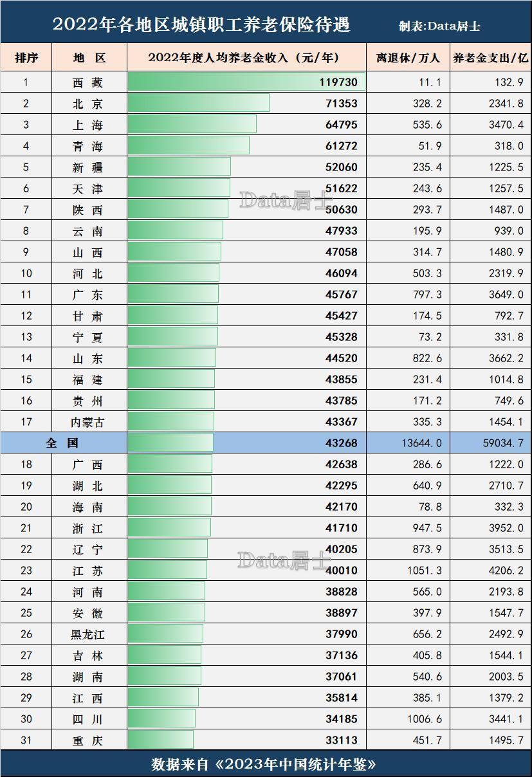Viewport: 532px width, 777px height.
Task: Click the value 822.6
Action: (427, 358)
